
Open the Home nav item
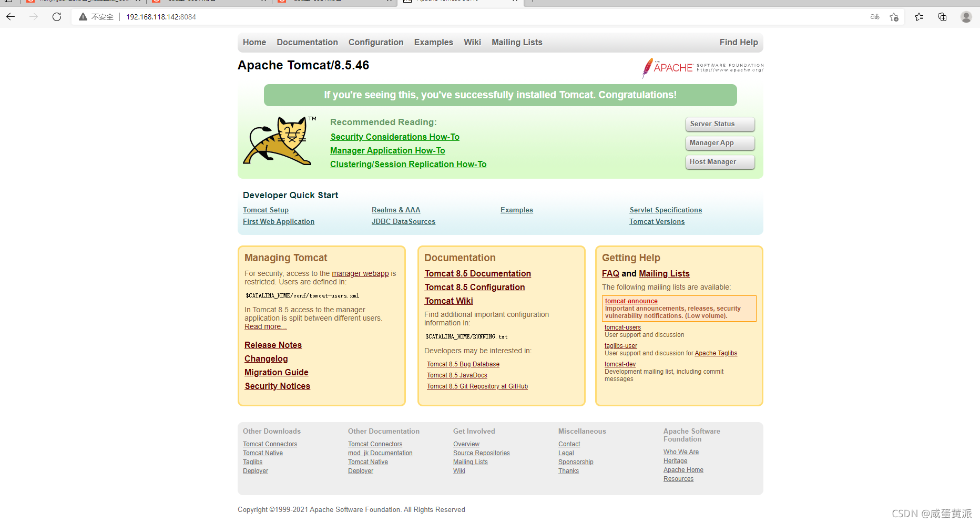pyautogui.click(x=254, y=42)
